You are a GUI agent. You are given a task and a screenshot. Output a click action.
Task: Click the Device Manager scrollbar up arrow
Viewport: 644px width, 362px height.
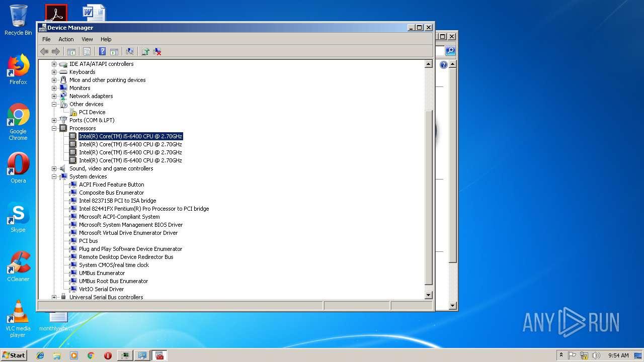tap(429, 64)
